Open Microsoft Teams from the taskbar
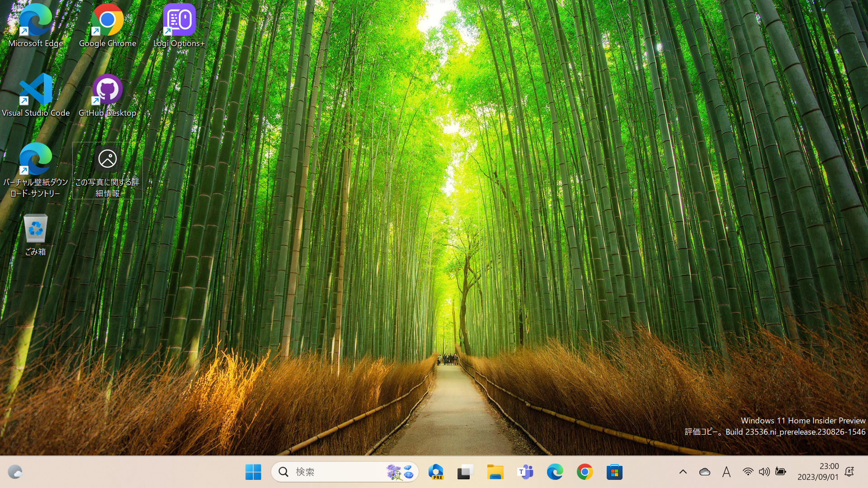The width and height of the screenshot is (868, 488). 525,472
